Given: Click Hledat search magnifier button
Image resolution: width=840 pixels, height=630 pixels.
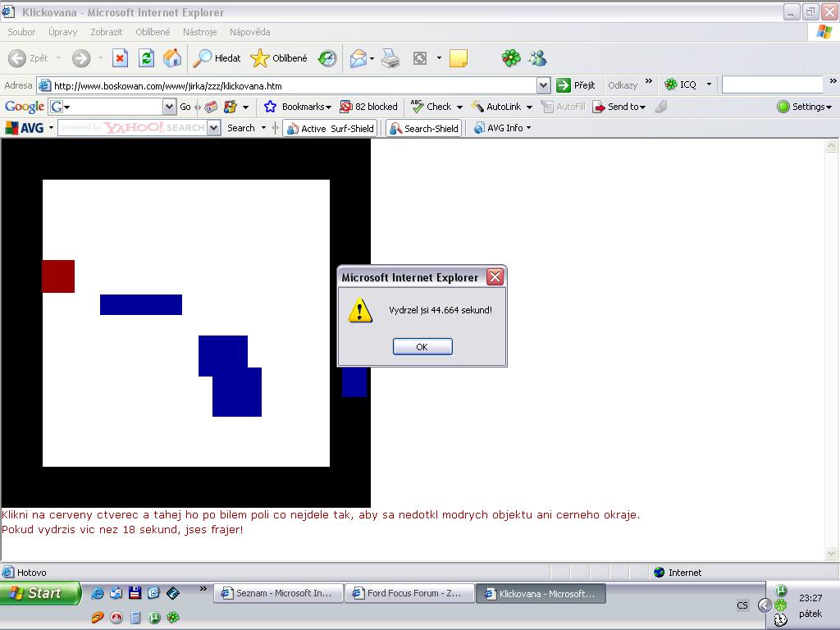Looking at the screenshot, I should (217, 58).
